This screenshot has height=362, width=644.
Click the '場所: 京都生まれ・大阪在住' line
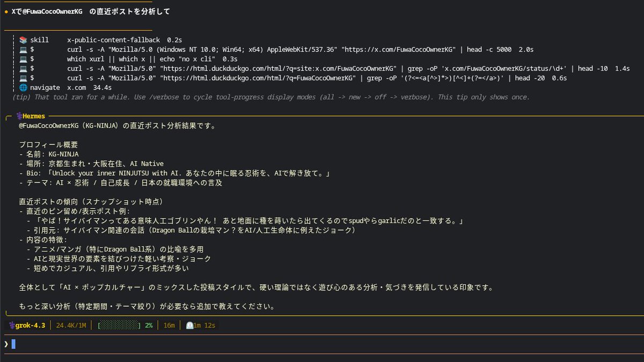(91, 164)
